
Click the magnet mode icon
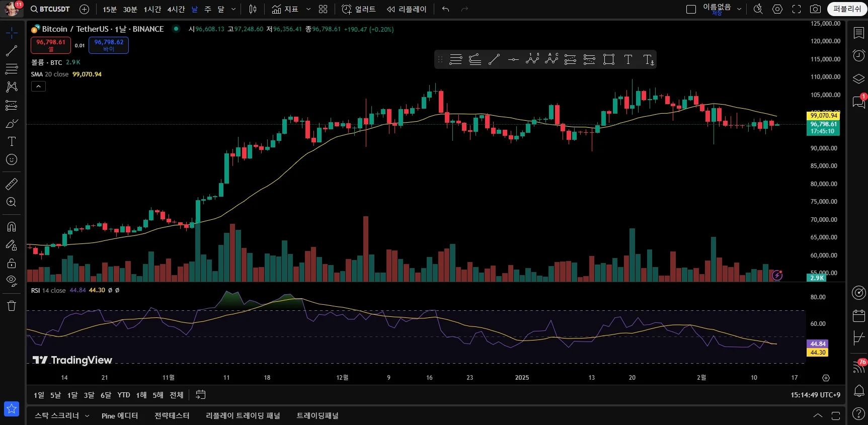pos(12,227)
